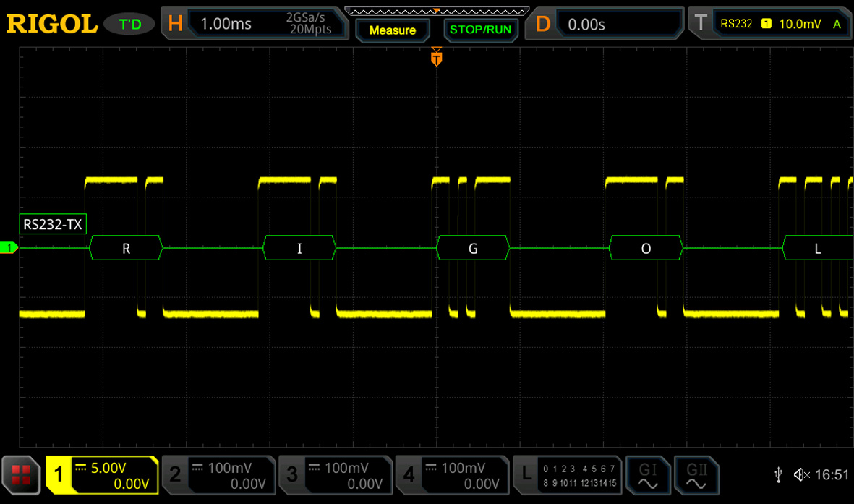Image resolution: width=854 pixels, height=504 pixels.
Task: Open the Measure menu
Action: click(393, 30)
